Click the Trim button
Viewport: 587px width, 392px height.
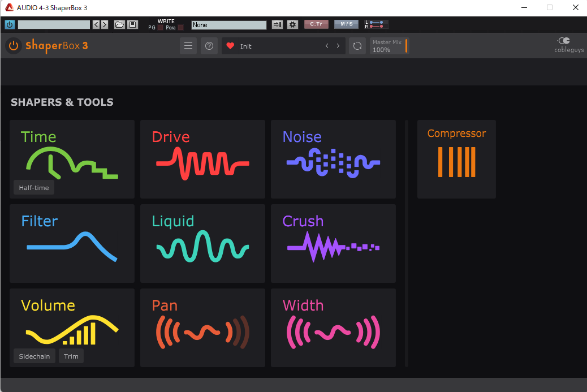[71, 356]
